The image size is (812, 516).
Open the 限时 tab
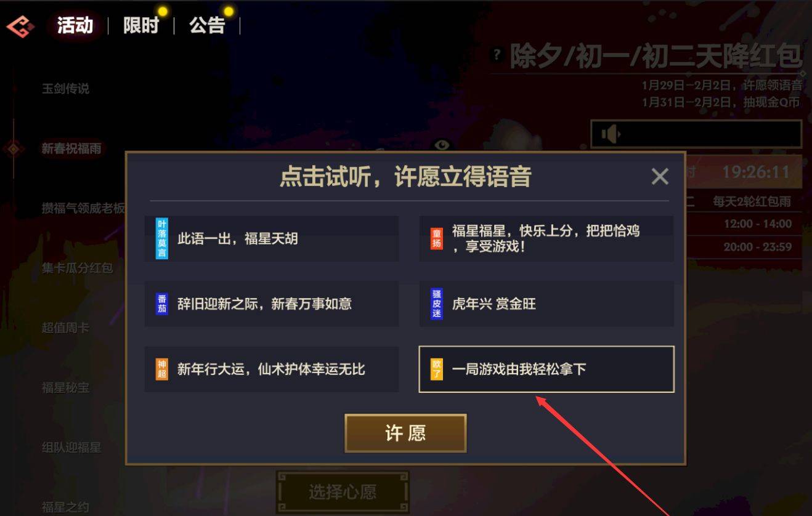tap(140, 25)
